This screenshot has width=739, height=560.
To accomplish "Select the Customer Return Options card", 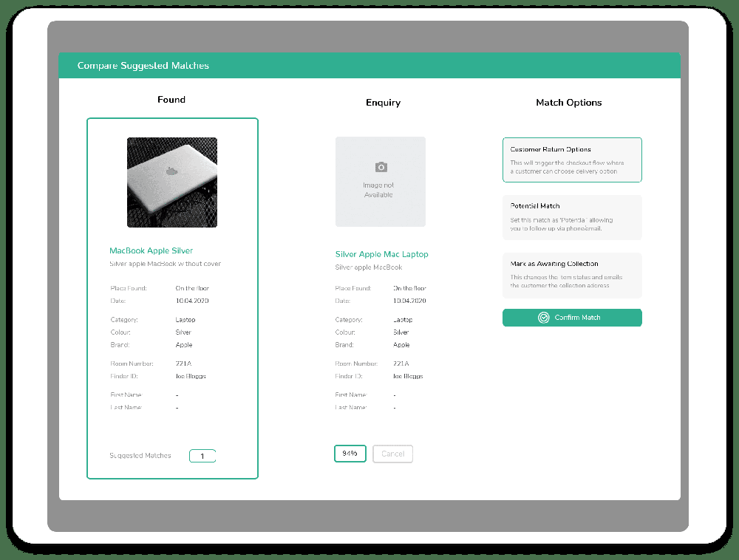I will pyautogui.click(x=572, y=160).
